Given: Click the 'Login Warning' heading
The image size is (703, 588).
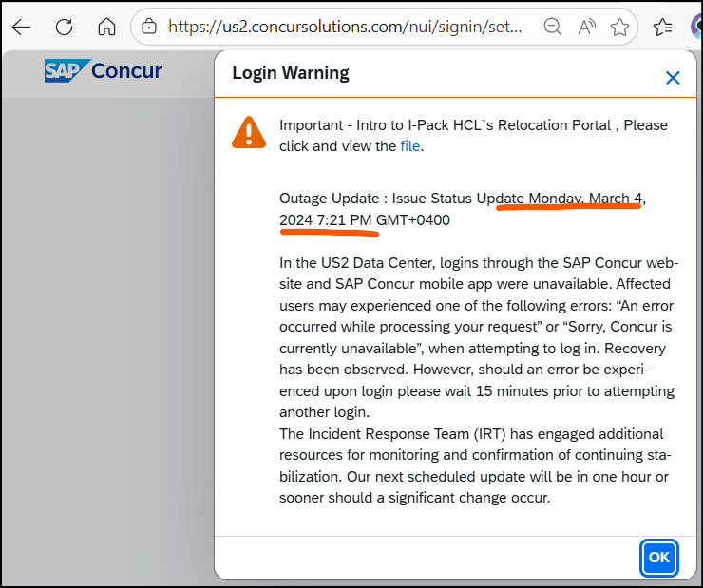Looking at the screenshot, I should pos(291,73).
